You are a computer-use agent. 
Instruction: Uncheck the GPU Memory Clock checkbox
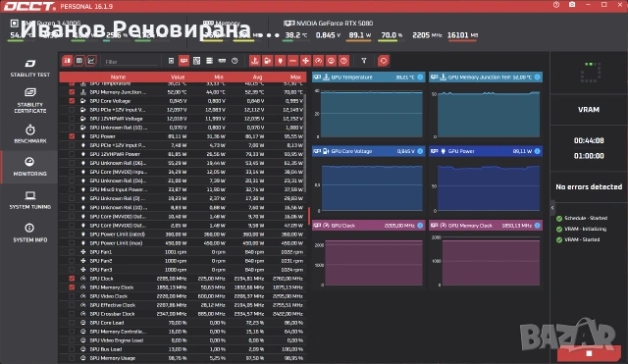(x=72, y=287)
